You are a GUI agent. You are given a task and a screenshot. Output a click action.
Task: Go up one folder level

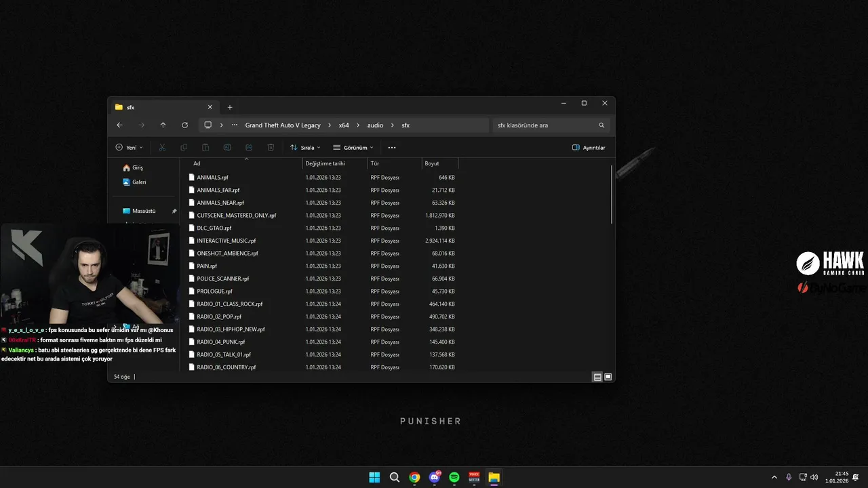tap(163, 125)
